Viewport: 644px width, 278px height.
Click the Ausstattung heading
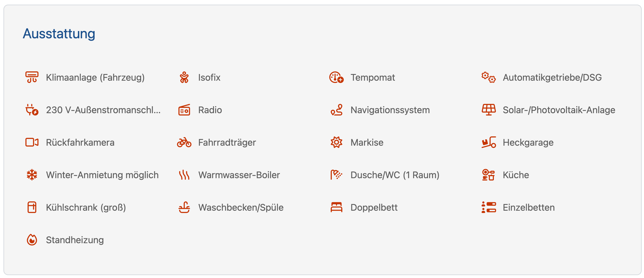click(x=59, y=34)
